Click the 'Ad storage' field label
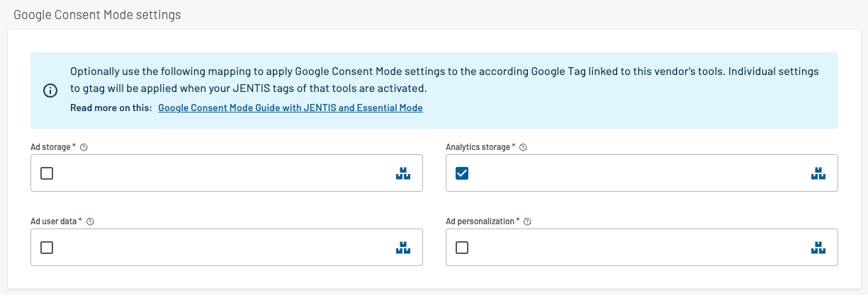The height and width of the screenshot is (295, 868). 50,147
